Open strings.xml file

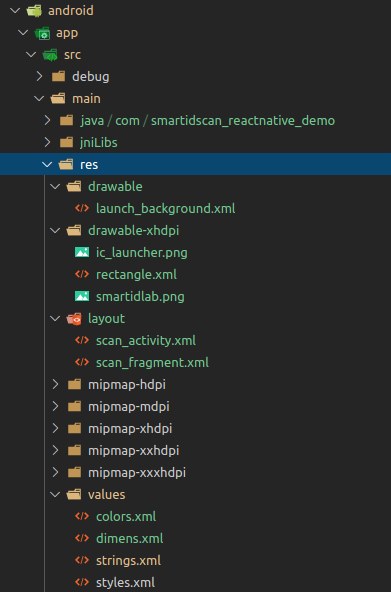point(129,560)
